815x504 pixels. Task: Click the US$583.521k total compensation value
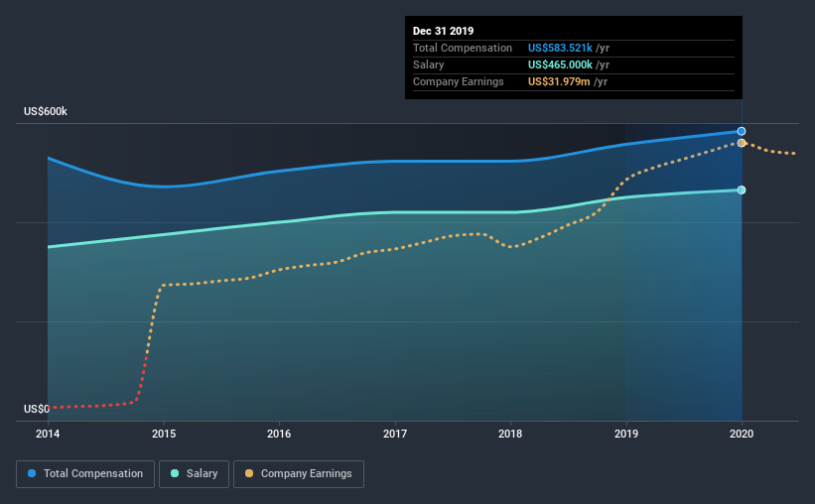tap(560, 48)
